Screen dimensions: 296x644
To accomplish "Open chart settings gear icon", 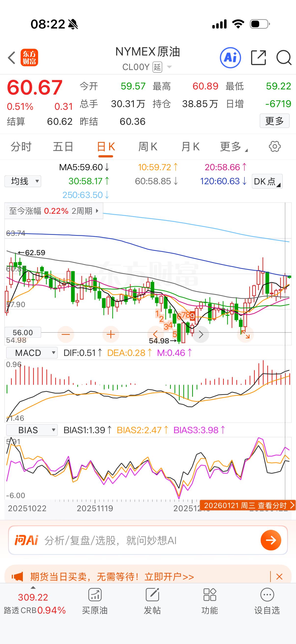I will click(274, 146).
